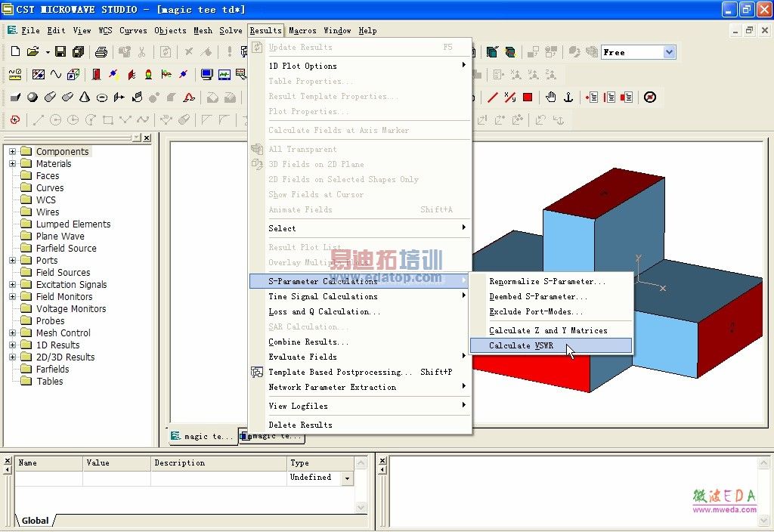Expand the Mesh Control node
The width and height of the screenshot is (774, 532).
[x=13, y=332]
